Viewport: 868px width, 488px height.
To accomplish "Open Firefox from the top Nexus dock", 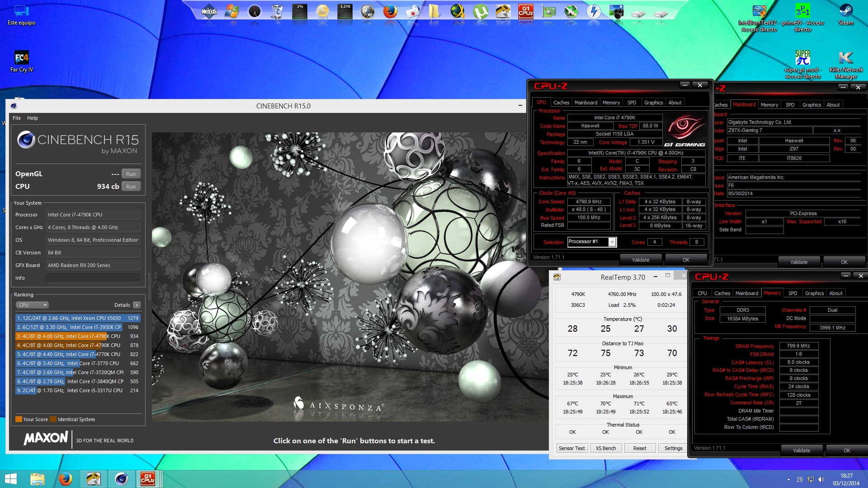I will [390, 11].
